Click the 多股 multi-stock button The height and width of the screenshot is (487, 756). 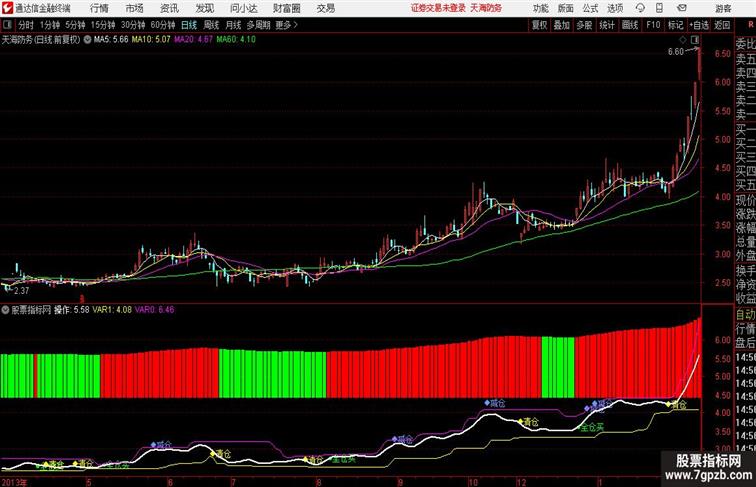584,25
